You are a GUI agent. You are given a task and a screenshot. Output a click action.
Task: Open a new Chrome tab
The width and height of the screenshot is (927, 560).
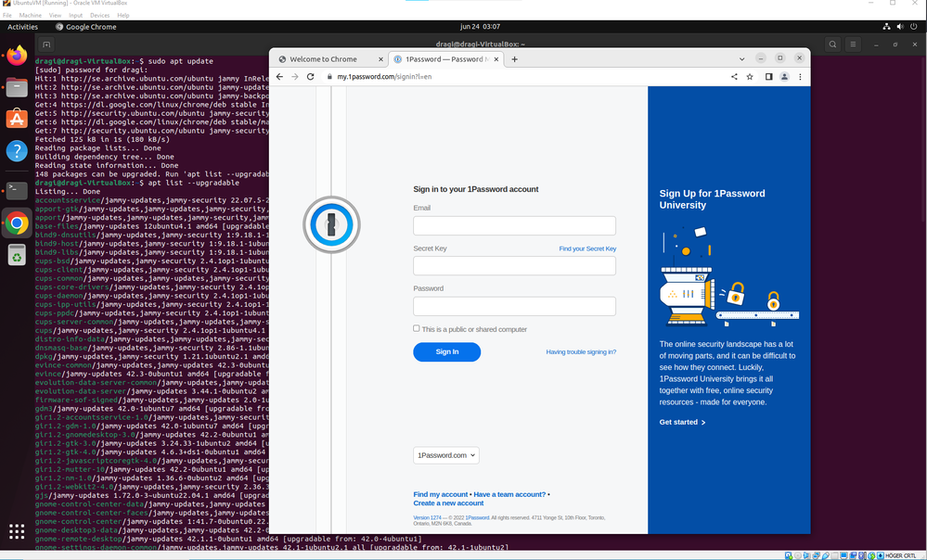pyautogui.click(x=515, y=59)
